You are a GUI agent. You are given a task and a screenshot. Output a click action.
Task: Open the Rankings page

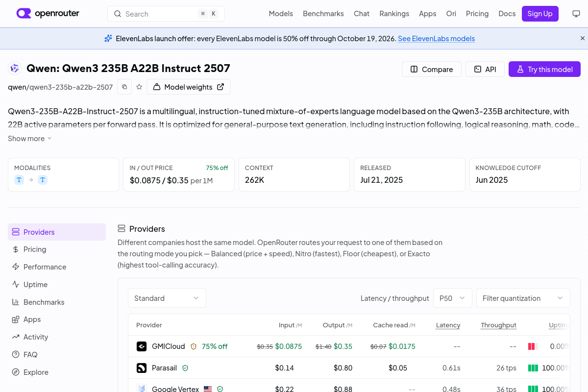[394, 14]
